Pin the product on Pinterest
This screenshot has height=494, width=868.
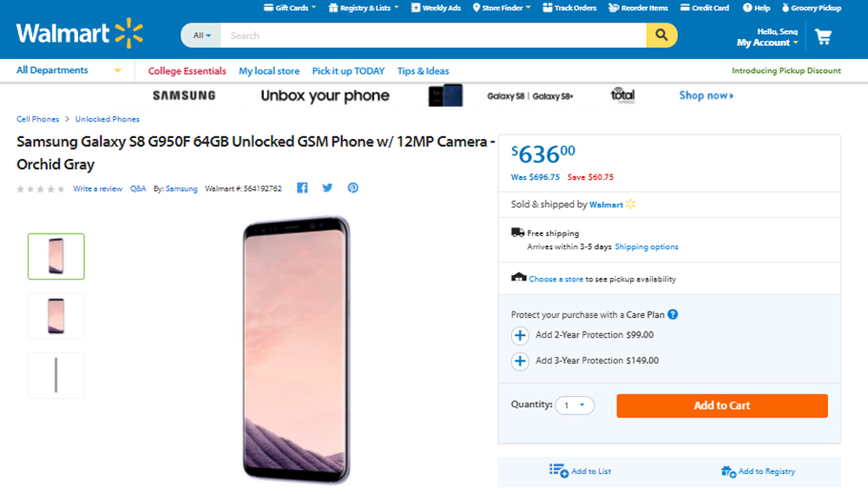[353, 188]
